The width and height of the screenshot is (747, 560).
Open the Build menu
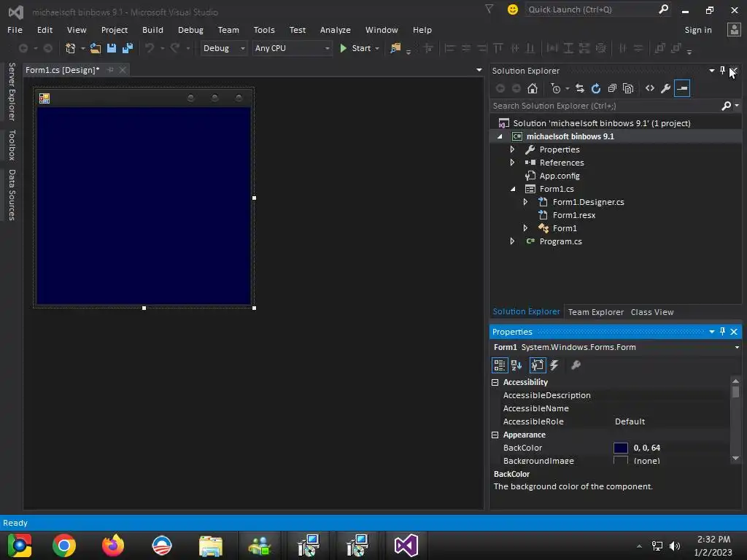point(152,29)
